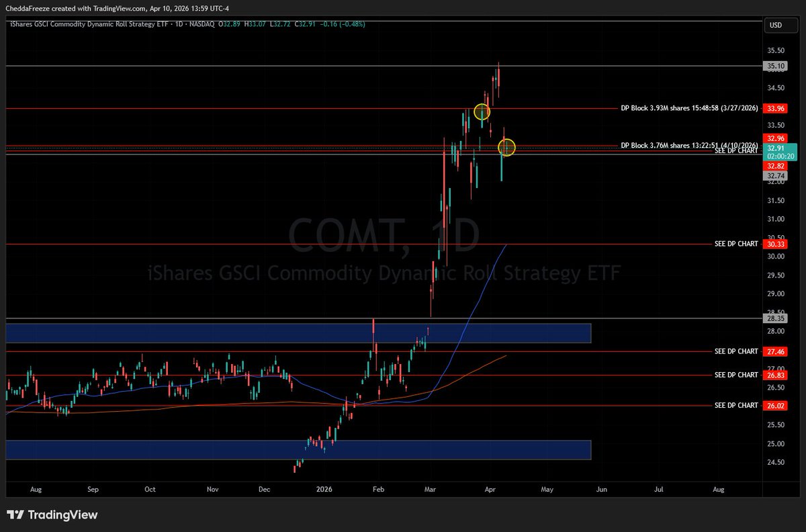Click the 28.00 tick on the price axis
The height and width of the screenshot is (532, 806).
pos(776,331)
